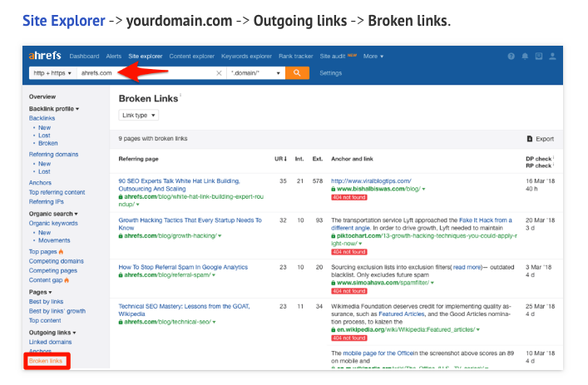This screenshot has width=588, height=385.
Task: Expand arrow after ahrefs.com/blog/referral-spam/ URL
Action: [x=214, y=275]
